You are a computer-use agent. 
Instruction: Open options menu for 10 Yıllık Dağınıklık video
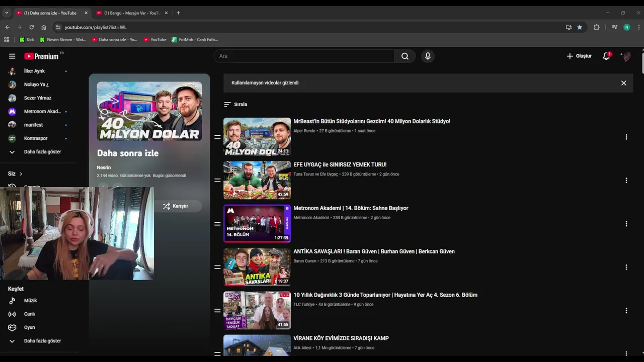point(626,311)
